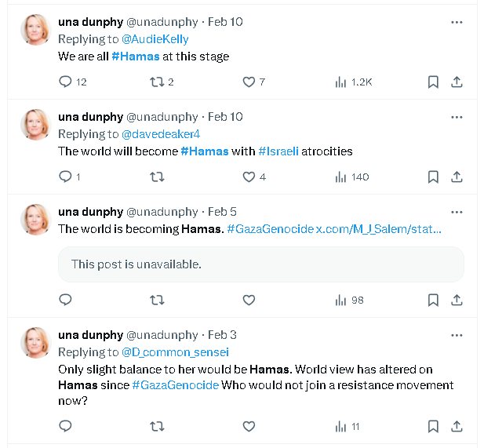Share the Feb 3 tweet

[x=457, y=426]
